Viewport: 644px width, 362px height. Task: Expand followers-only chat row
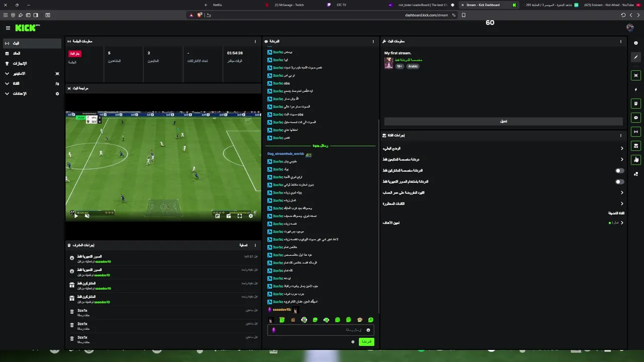tap(503, 159)
